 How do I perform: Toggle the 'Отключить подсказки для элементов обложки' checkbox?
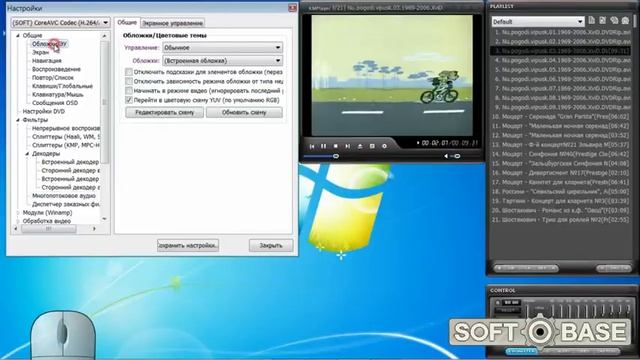pos(129,72)
